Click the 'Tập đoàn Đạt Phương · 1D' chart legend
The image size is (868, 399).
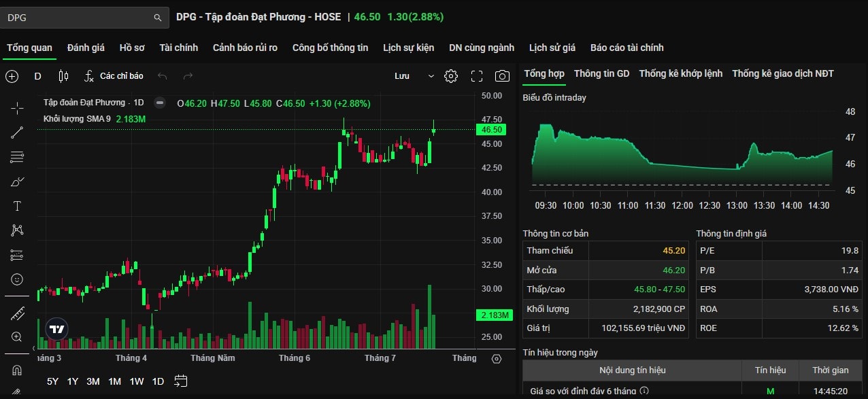93,103
